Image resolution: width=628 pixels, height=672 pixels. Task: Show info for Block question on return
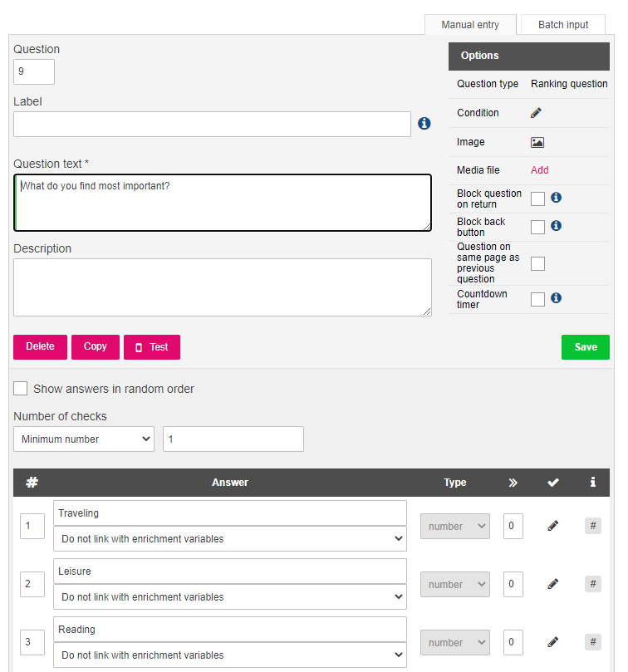click(x=556, y=197)
